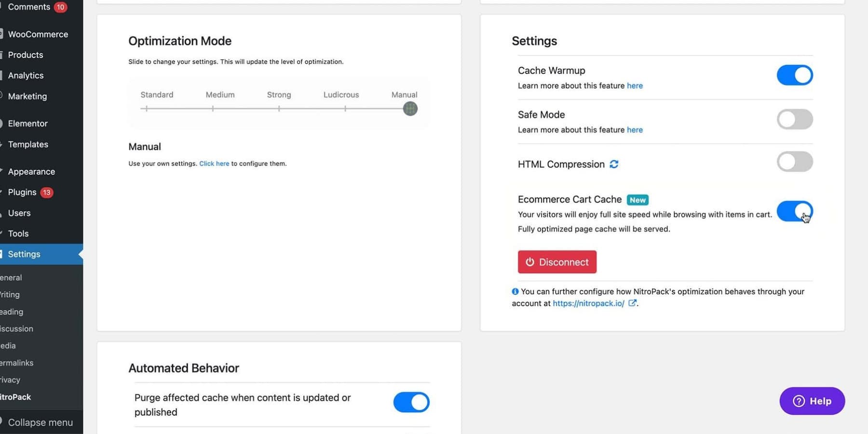Expand the Tools menu

(x=17, y=233)
